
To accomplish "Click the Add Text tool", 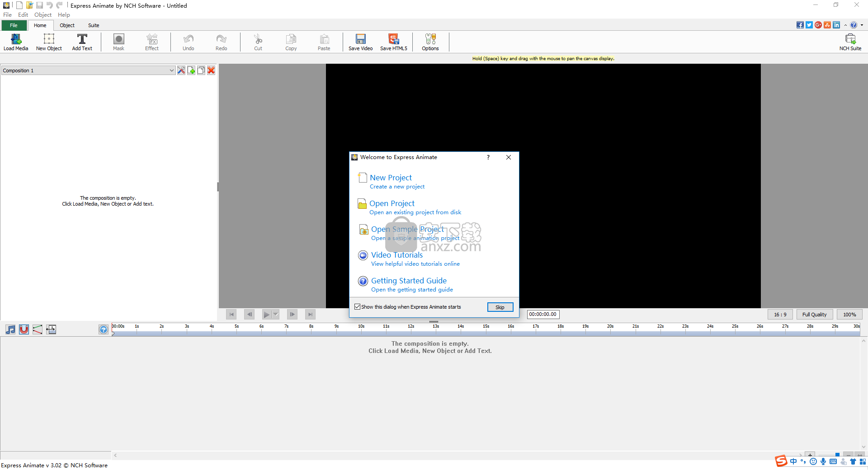I will 82,42.
